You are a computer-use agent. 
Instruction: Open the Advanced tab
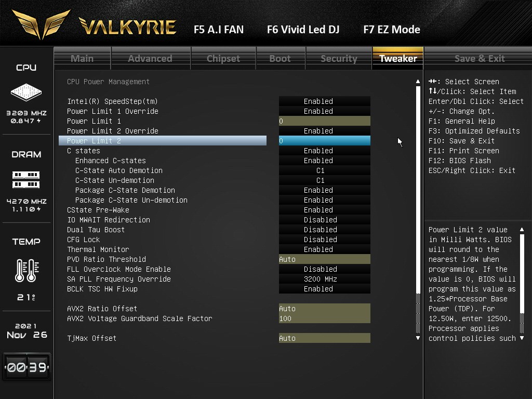(x=150, y=58)
